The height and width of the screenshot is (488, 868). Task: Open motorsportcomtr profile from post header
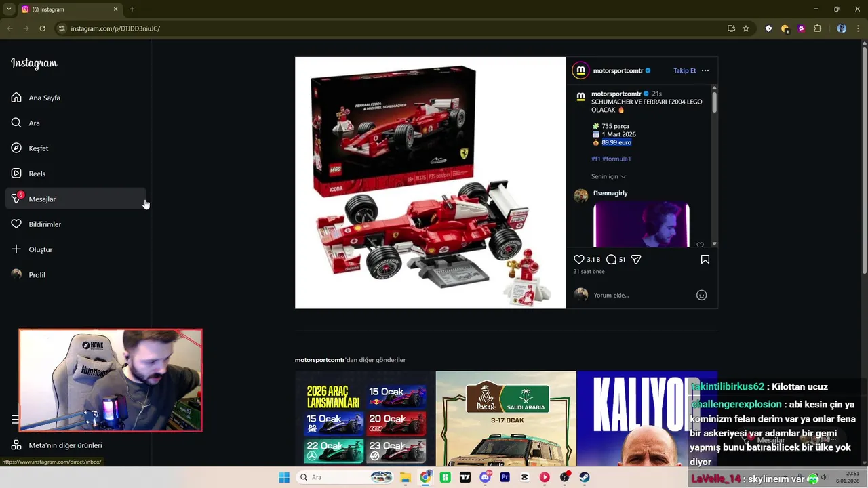618,70
